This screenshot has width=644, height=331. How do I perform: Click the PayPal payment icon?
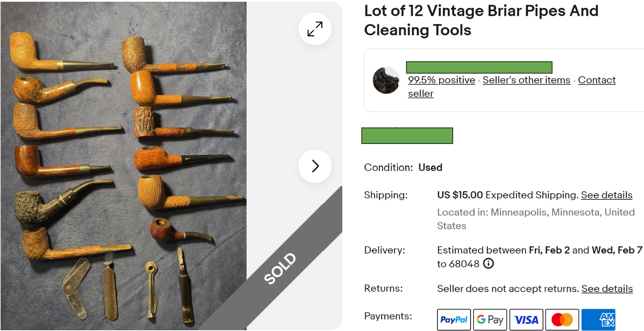(454, 319)
